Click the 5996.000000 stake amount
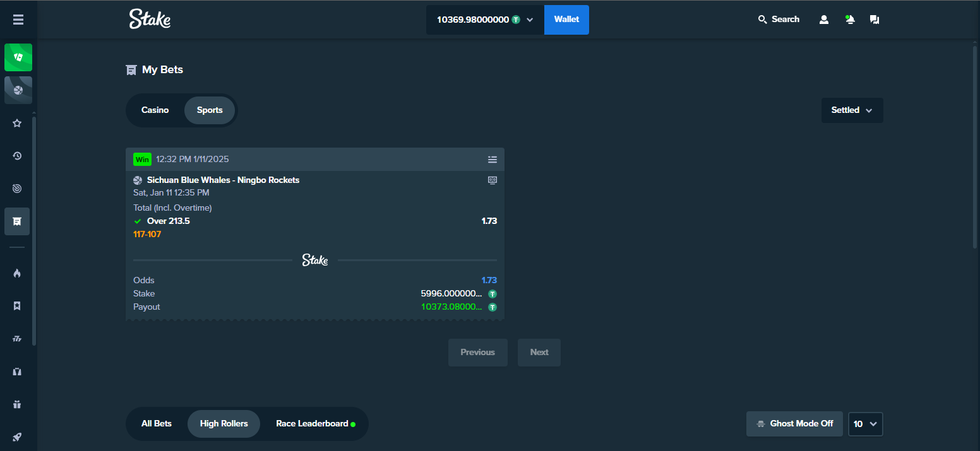This screenshot has width=980, height=451. 451,294
